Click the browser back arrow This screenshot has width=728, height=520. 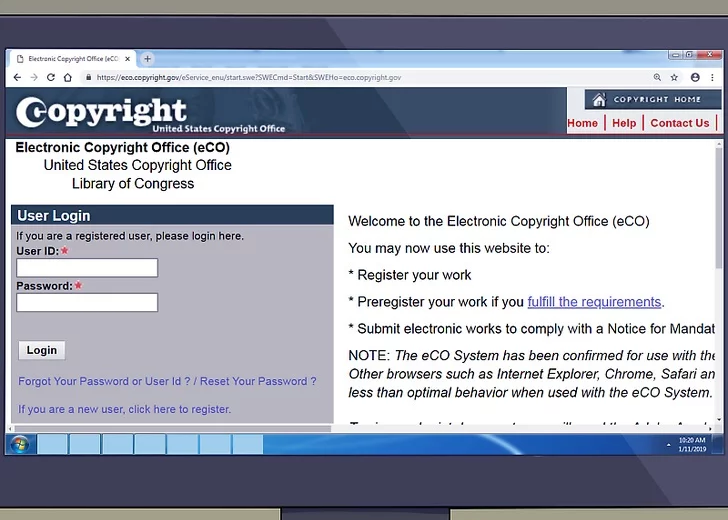click(x=17, y=77)
